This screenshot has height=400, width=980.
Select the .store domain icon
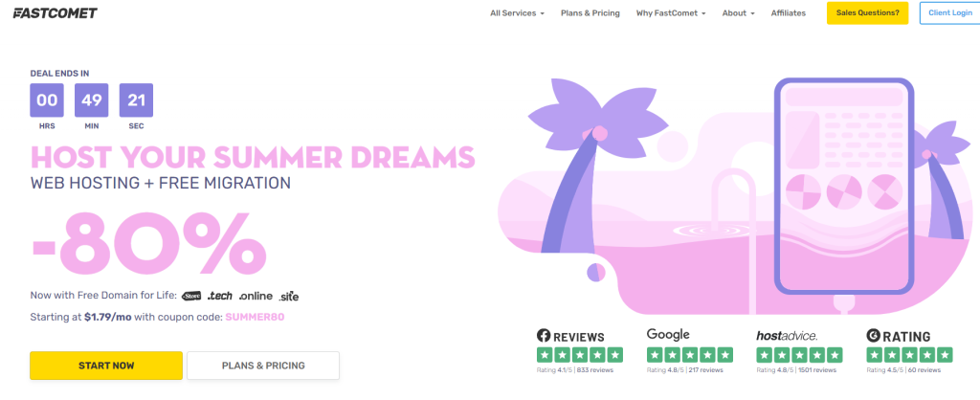191,296
